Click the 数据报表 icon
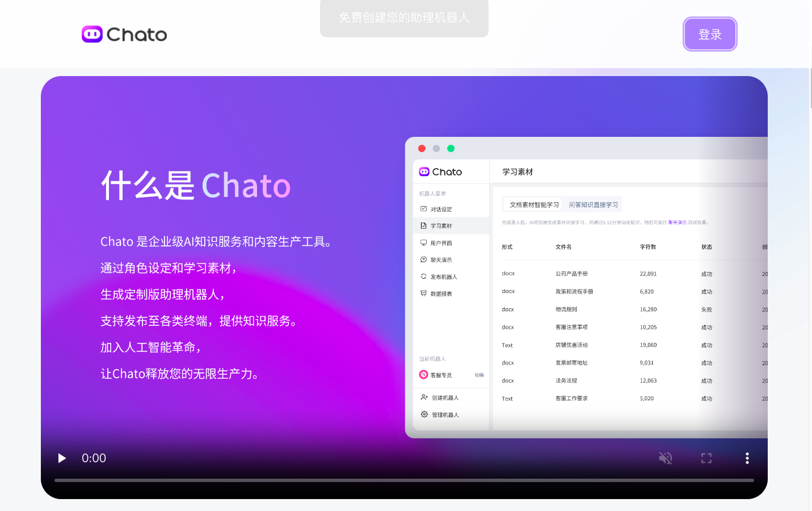The height and width of the screenshot is (511, 812). (423, 294)
